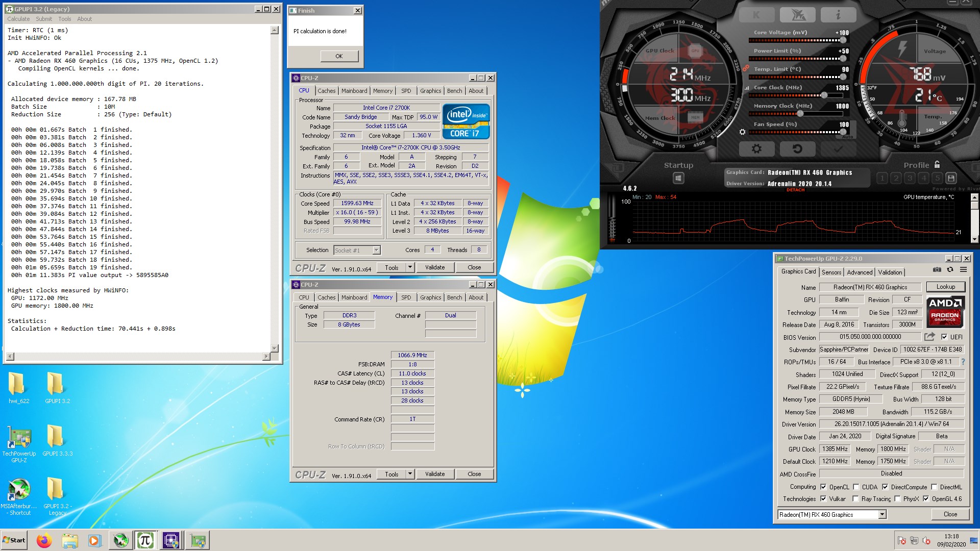Open the Tools menu in GPUPI
980x551 pixels.
pyautogui.click(x=65, y=19)
